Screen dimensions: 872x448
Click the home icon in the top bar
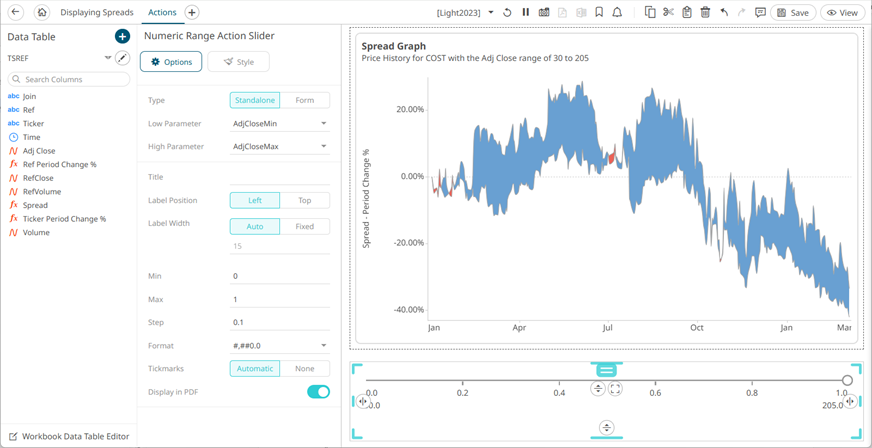point(41,13)
